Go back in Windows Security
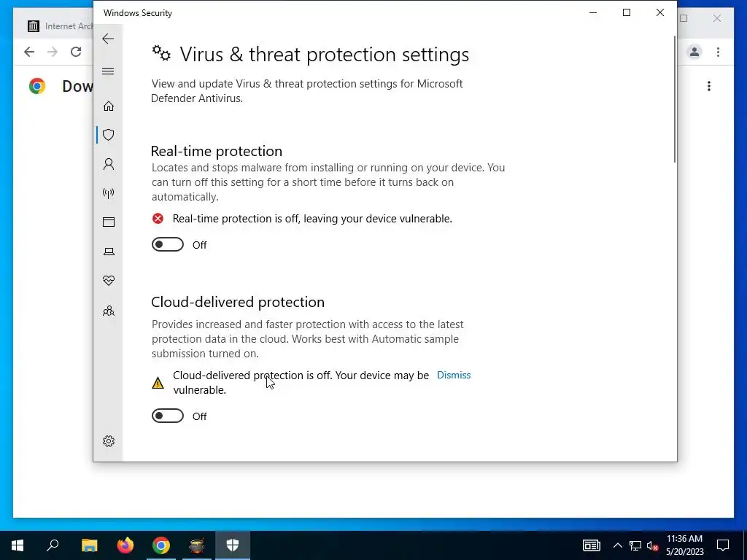 click(108, 39)
